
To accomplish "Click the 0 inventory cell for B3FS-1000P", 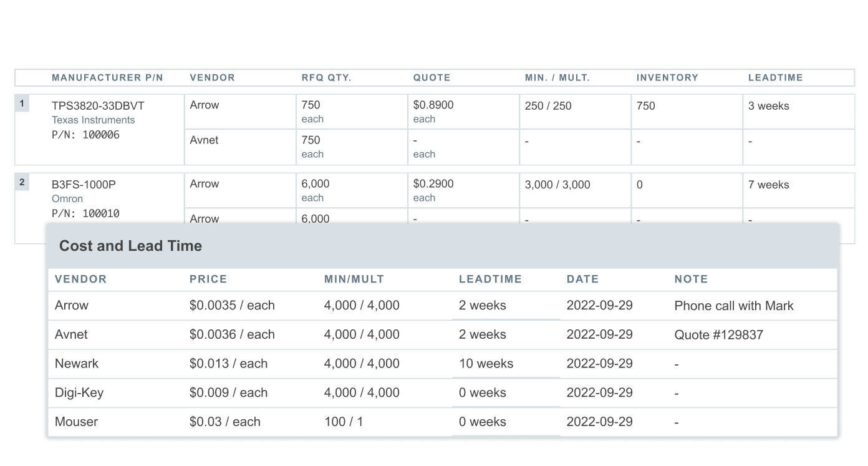I will click(x=687, y=190).
